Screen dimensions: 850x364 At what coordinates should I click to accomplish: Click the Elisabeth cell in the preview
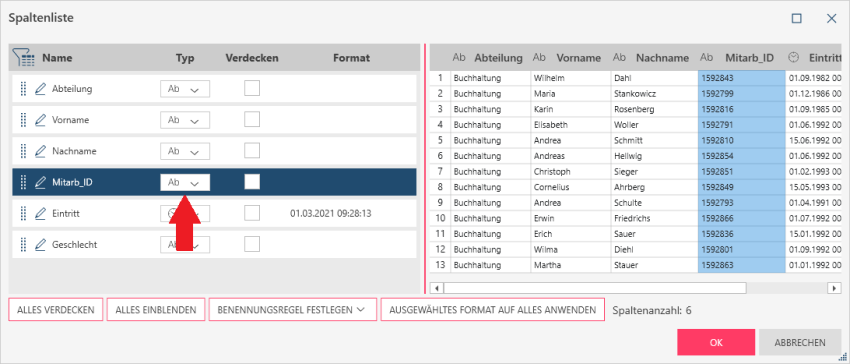click(570, 125)
